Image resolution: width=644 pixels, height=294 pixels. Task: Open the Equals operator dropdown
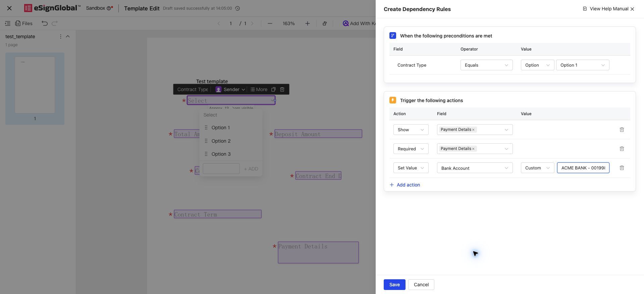486,65
